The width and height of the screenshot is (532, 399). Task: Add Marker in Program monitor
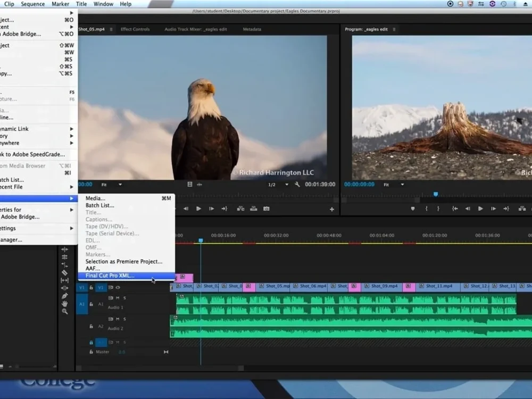413,209
